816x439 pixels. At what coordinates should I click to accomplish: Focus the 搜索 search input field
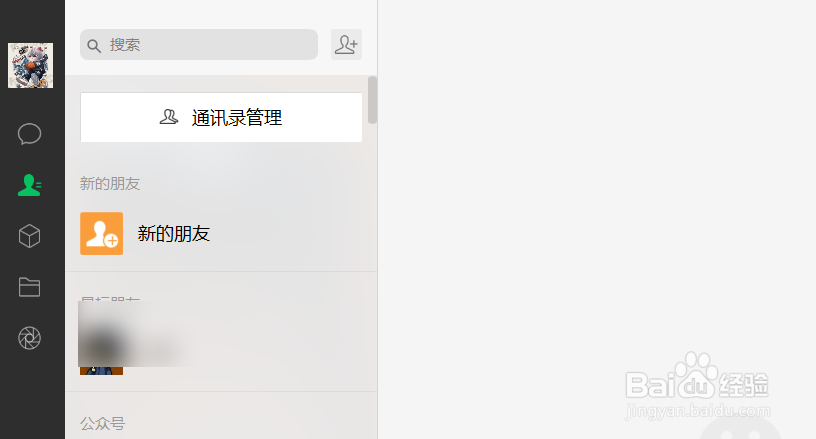coord(199,45)
